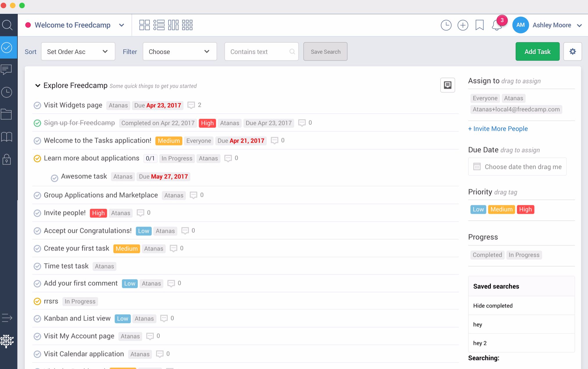Click Invite More People link
Image resolution: width=588 pixels, height=369 pixels.
pos(498,129)
